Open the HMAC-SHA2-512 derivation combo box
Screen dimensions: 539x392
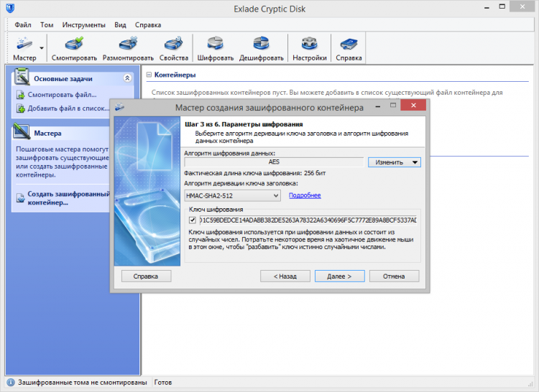(232, 196)
